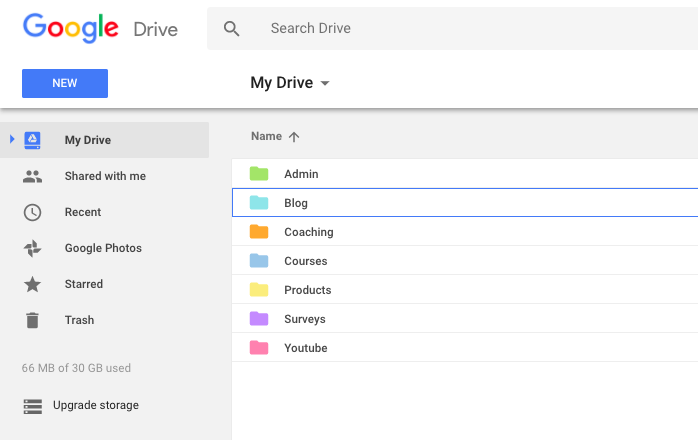Click the blue NEW button
The image size is (698, 440).
pyautogui.click(x=65, y=83)
